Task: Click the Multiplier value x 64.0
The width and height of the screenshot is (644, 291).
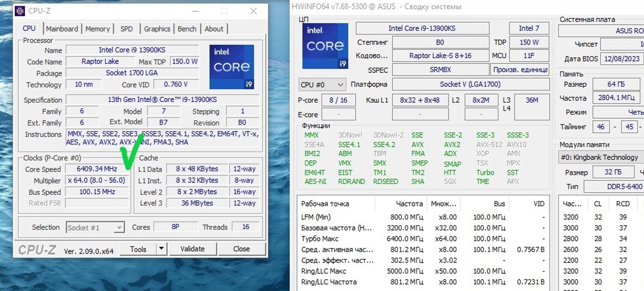Action: [96, 180]
